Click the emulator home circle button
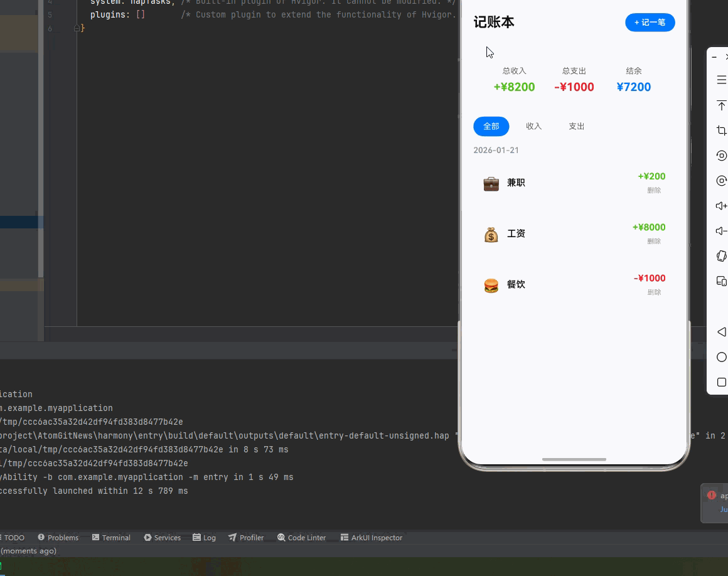 722,357
